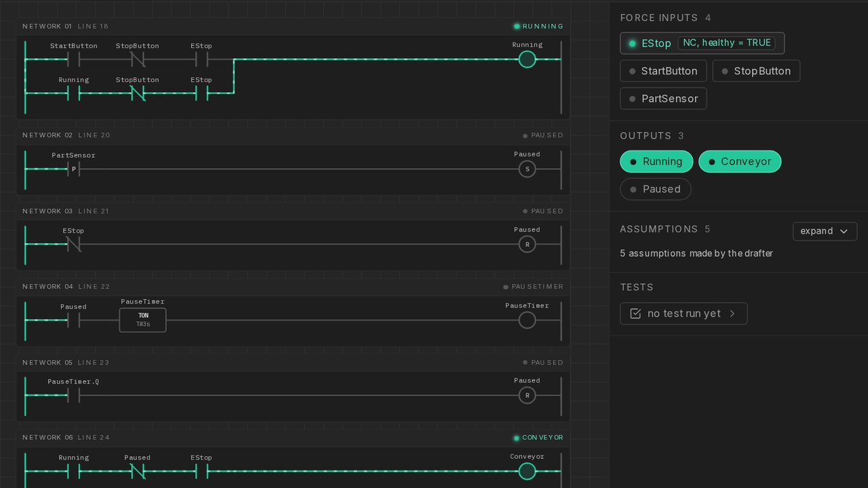Select the TON T#3s timer block

point(142,320)
